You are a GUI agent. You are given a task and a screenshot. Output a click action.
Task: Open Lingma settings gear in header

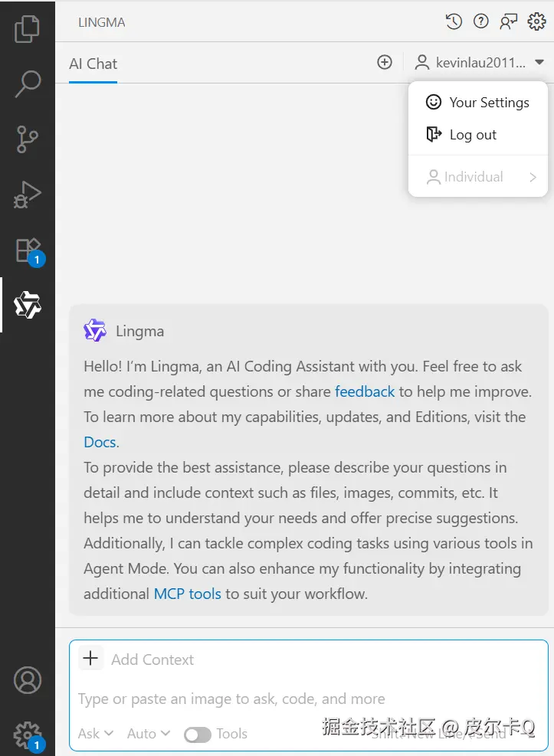click(536, 21)
